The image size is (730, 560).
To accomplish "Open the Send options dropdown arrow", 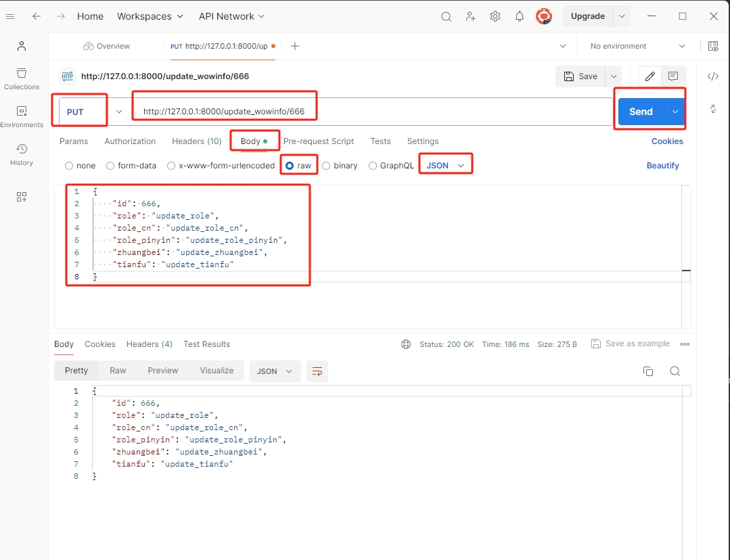I will pos(675,112).
